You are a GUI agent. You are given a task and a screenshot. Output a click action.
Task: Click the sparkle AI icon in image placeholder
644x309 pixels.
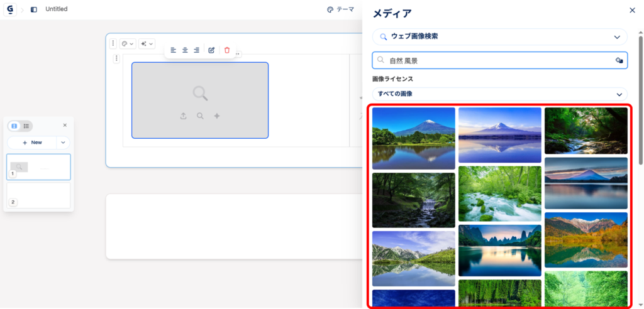(x=216, y=116)
